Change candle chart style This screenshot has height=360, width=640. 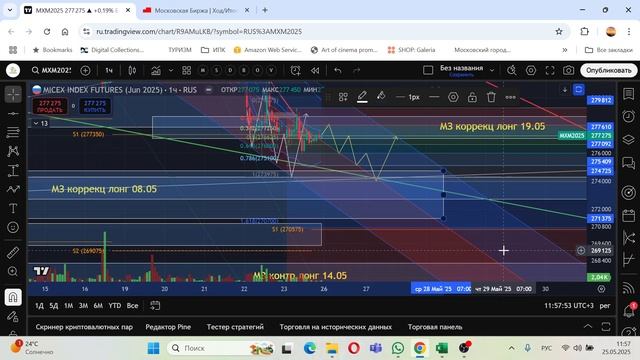pyautogui.click(x=132, y=70)
